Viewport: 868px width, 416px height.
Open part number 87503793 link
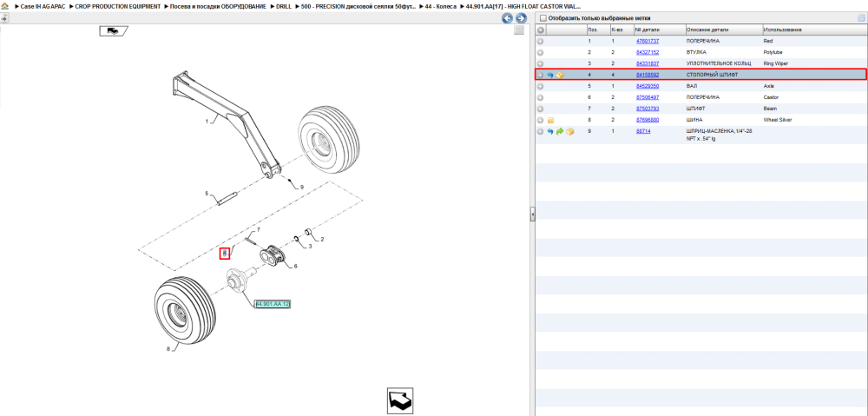648,109
